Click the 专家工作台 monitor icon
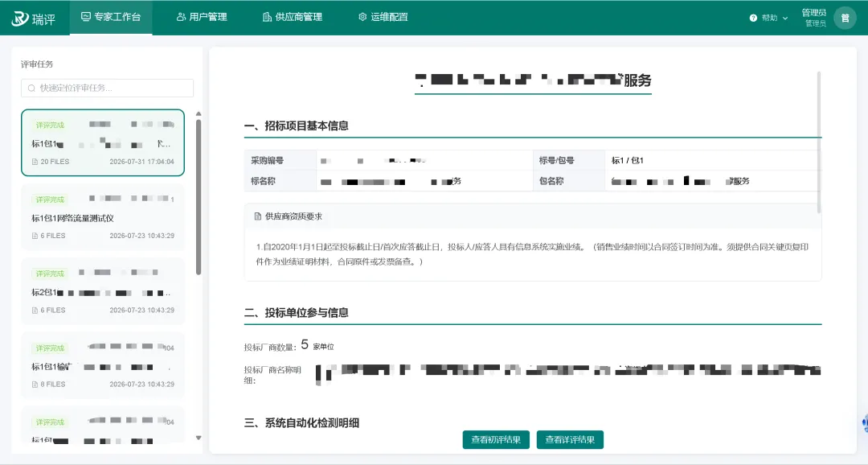This screenshot has height=465, width=868. click(86, 17)
